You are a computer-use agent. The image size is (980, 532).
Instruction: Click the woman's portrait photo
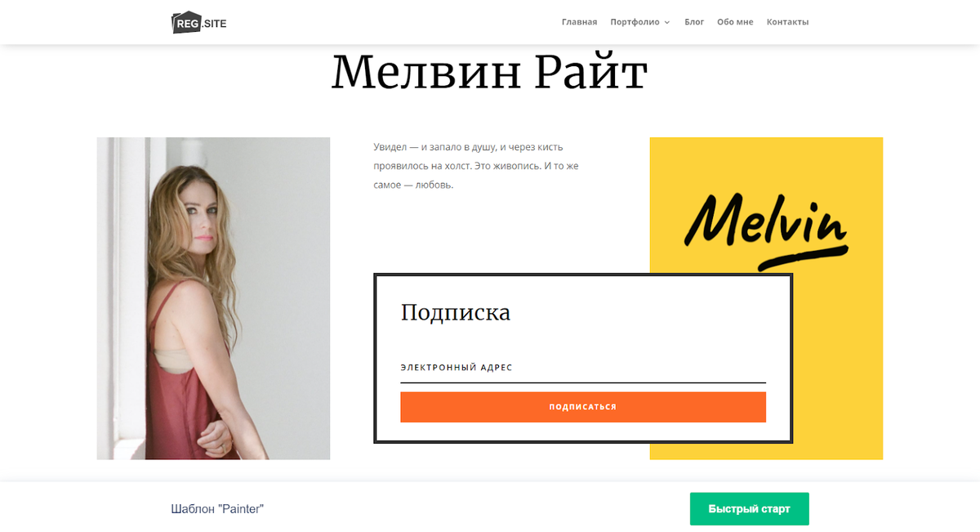tap(213, 298)
